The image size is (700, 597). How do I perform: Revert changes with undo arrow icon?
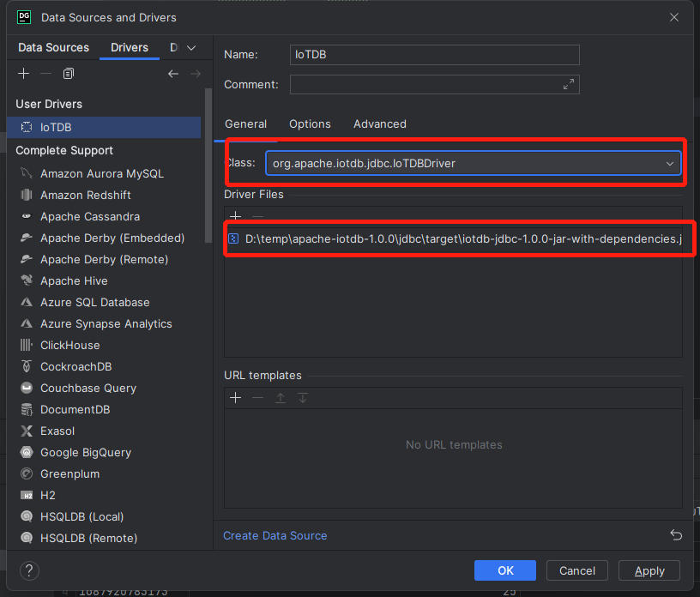(x=676, y=534)
